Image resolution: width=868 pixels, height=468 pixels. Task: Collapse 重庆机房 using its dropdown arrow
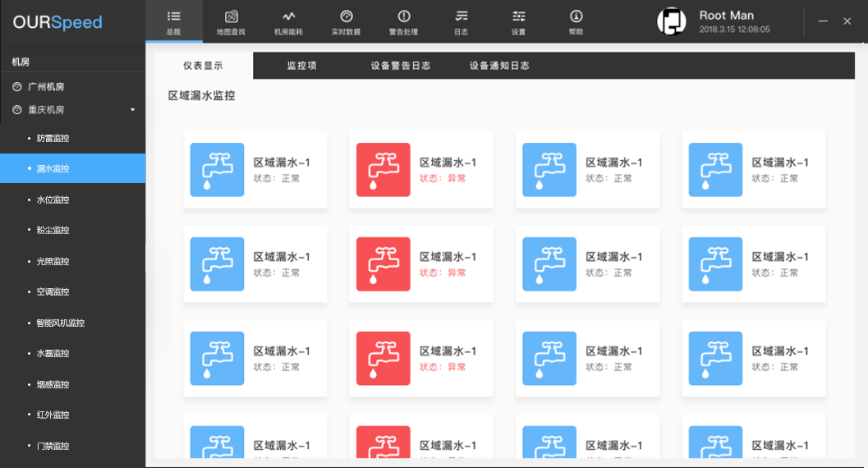[x=133, y=110]
